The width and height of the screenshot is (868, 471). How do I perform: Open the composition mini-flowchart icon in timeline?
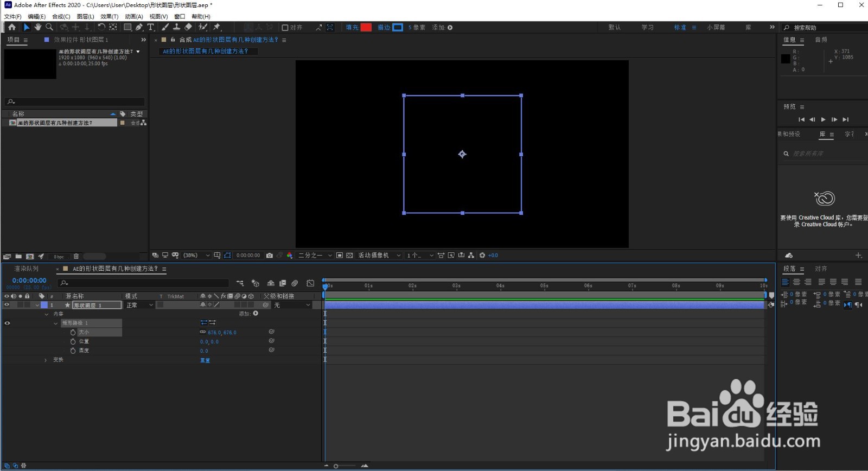click(240, 283)
